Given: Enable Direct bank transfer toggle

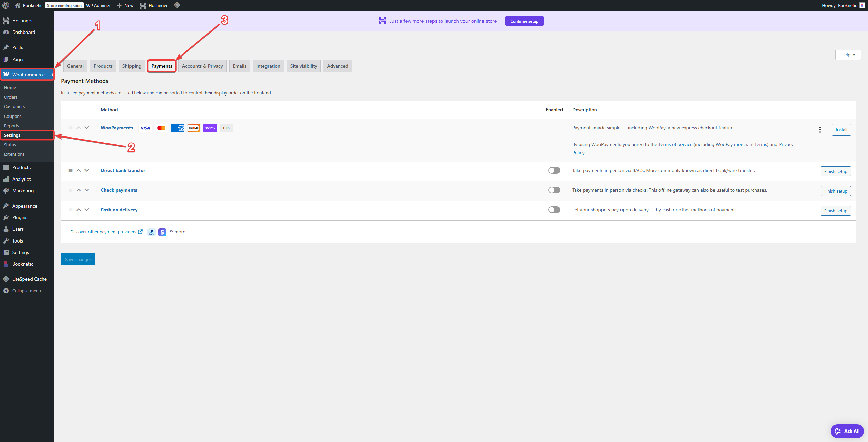Looking at the screenshot, I should click(554, 170).
